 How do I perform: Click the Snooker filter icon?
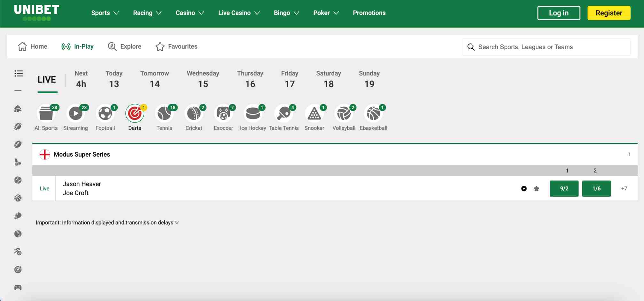click(x=314, y=113)
